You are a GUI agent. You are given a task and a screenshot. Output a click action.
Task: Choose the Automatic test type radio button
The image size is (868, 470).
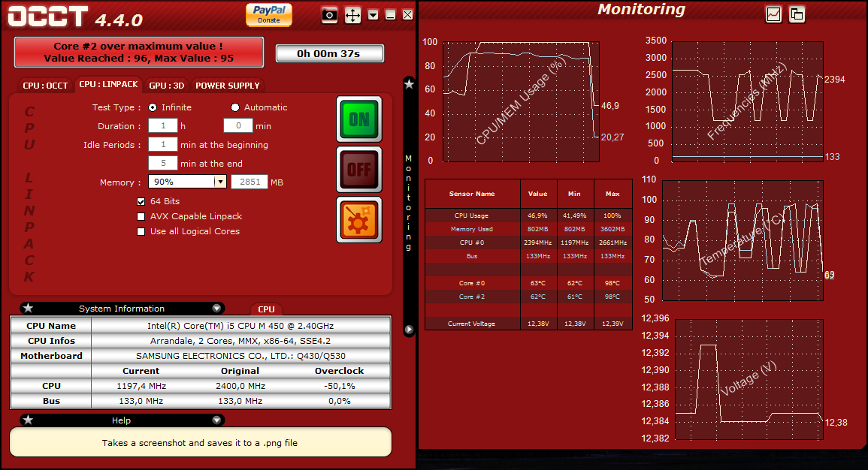tap(235, 107)
